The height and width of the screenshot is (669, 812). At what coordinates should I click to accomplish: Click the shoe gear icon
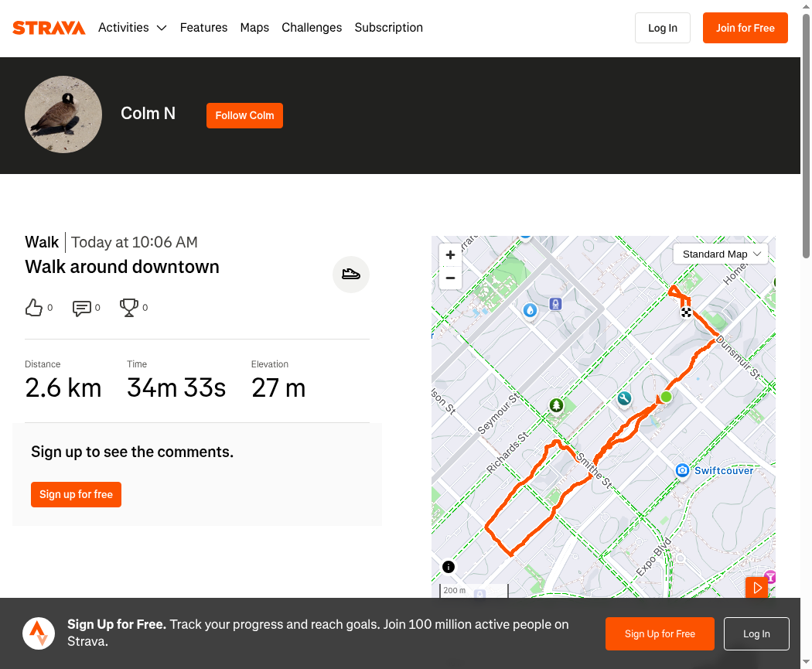350,274
